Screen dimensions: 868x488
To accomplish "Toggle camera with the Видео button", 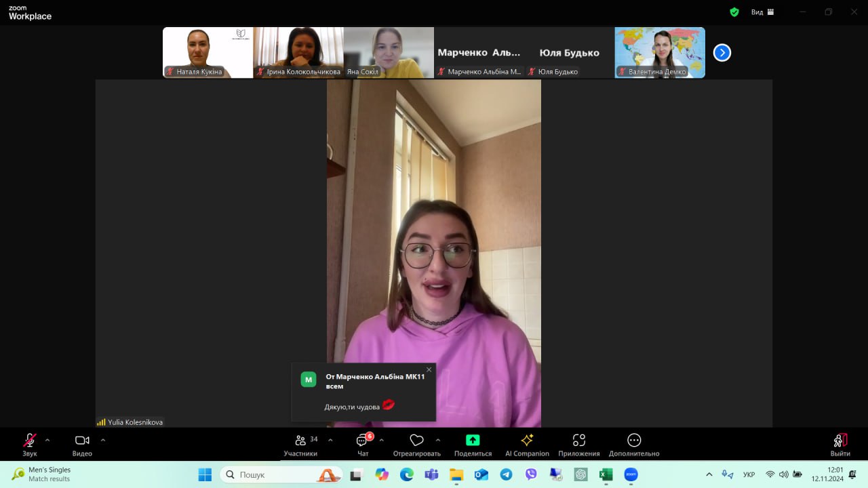I will coord(82,445).
